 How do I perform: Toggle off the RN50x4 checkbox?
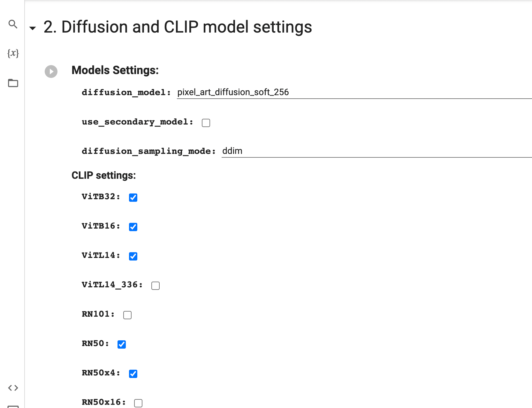[x=133, y=374]
